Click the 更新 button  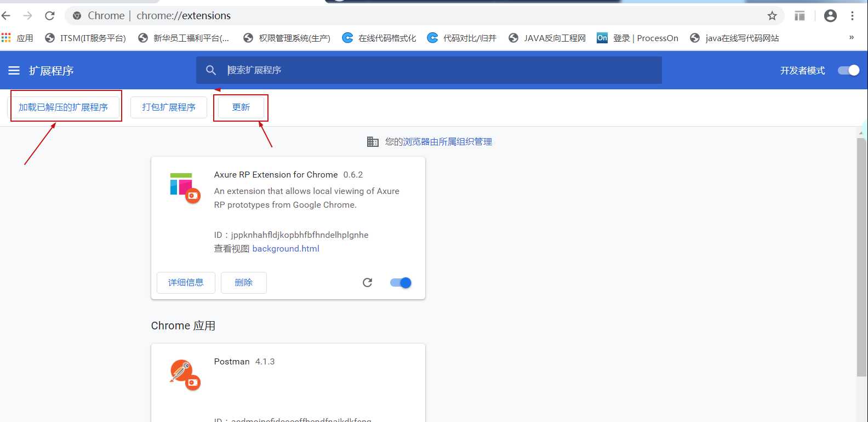241,107
